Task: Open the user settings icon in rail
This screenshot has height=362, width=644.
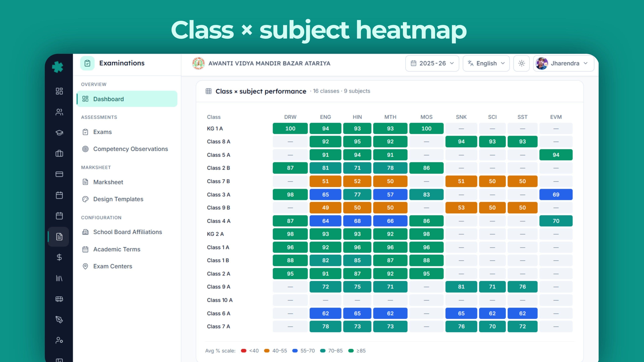Action: 59,340
